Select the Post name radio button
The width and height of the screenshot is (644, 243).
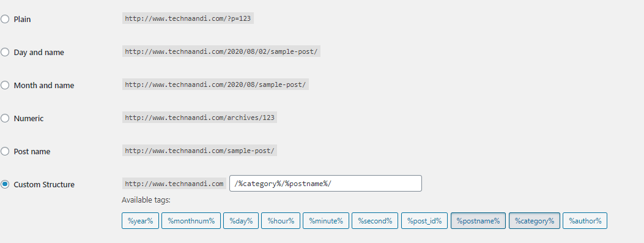coord(4,151)
